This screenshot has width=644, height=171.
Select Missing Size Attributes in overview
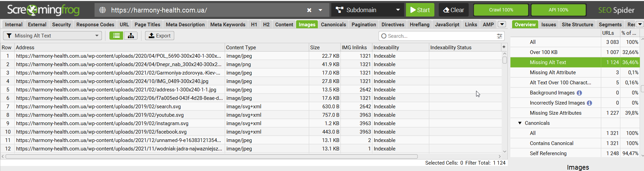tap(575, 113)
